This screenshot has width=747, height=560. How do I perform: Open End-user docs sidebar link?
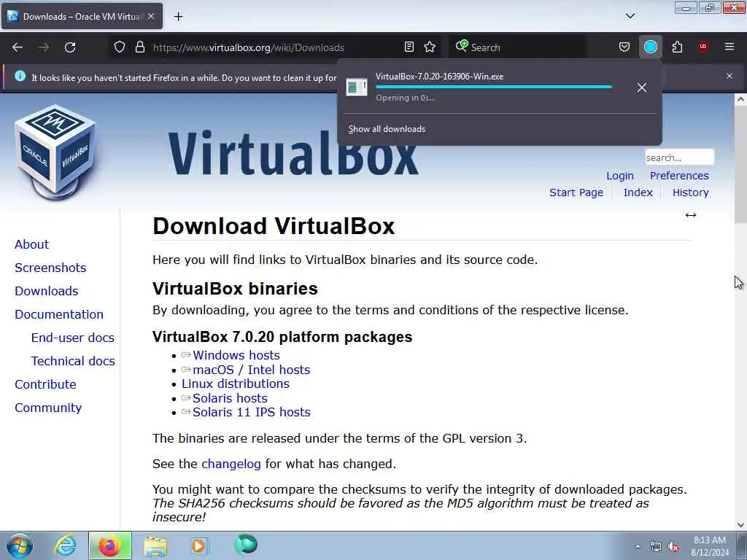tap(72, 338)
